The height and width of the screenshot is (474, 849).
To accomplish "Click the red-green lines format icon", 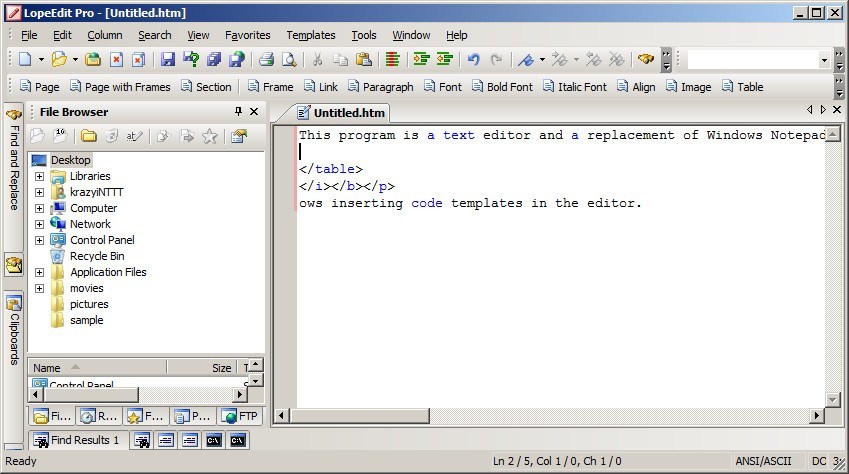I will (x=393, y=59).
